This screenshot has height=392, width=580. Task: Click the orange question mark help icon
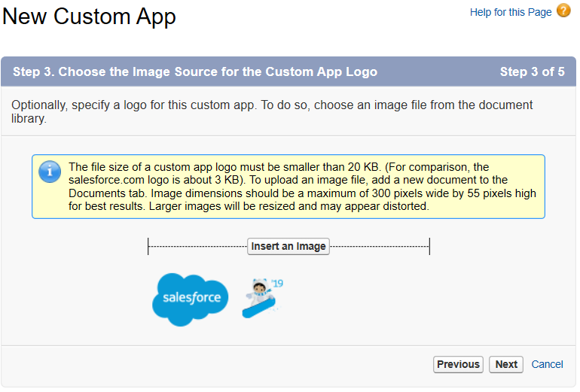[x=563, y=11]
